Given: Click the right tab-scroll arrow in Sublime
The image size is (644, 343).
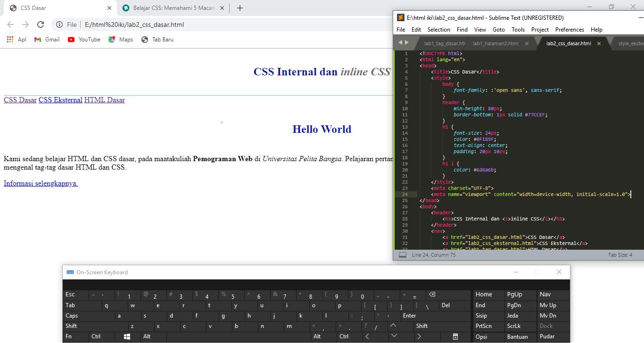Looking at the screenshot, I should (406, 42).
